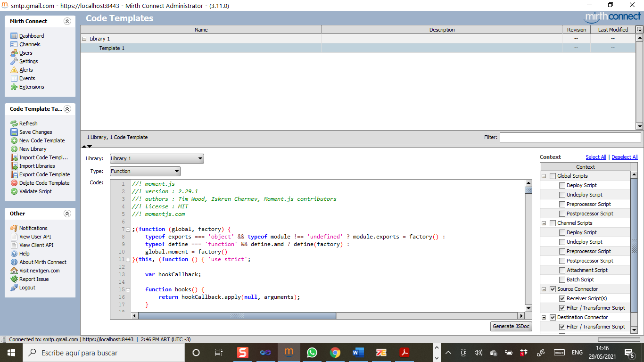Click the Filter input field
This screenshot has width=644, height=362.
point(570,137)
